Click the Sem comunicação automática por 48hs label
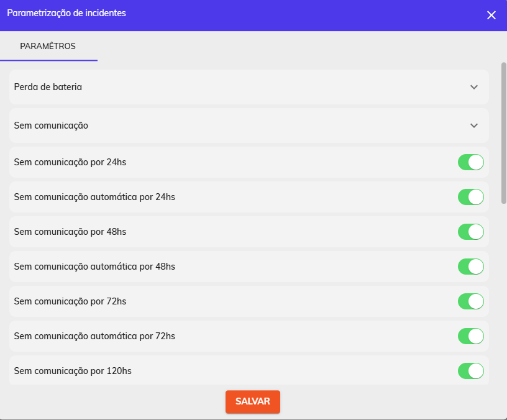The image size is (507, 420). pyautogui.click(x=94, y=267)
